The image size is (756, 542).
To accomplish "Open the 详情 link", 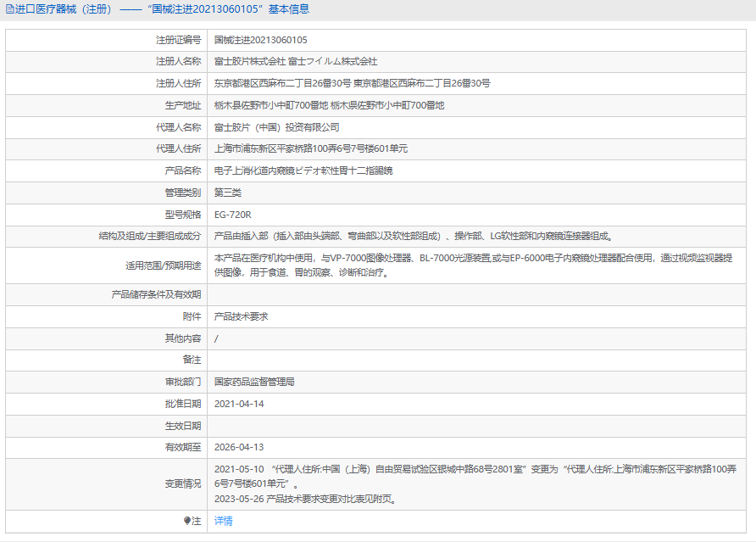I will pyautogui.click(x=223, y=521).
